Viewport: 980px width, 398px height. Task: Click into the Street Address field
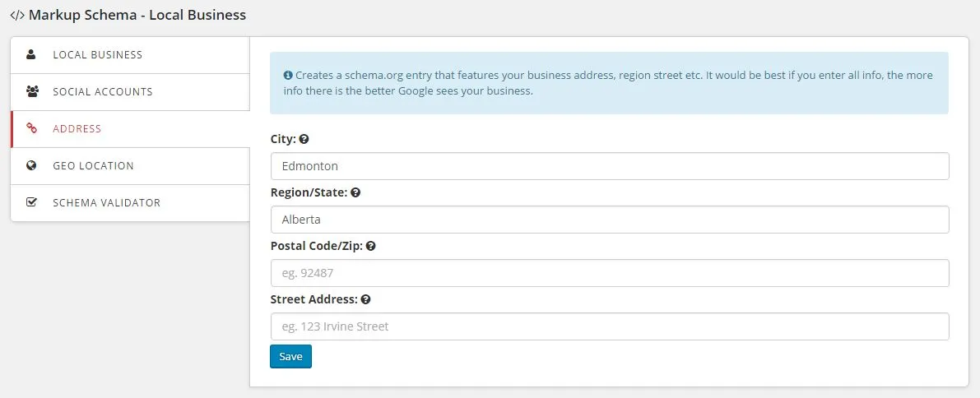point(610,326)
